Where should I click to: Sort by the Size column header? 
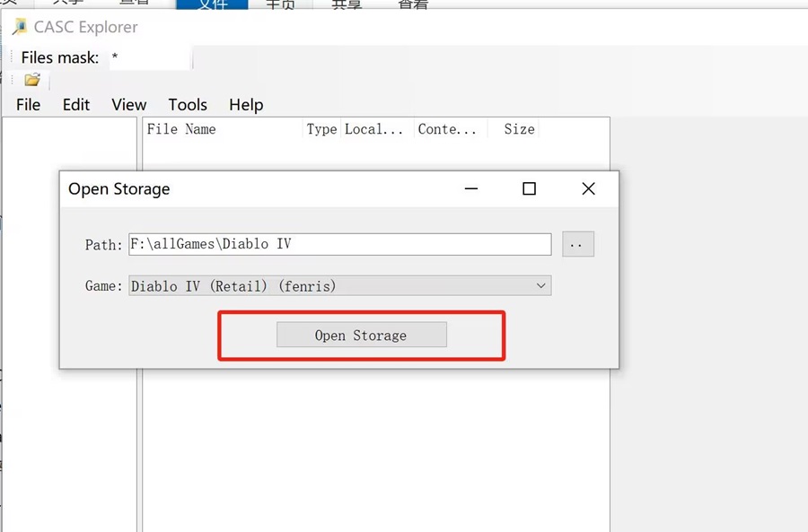pos(519,129)
